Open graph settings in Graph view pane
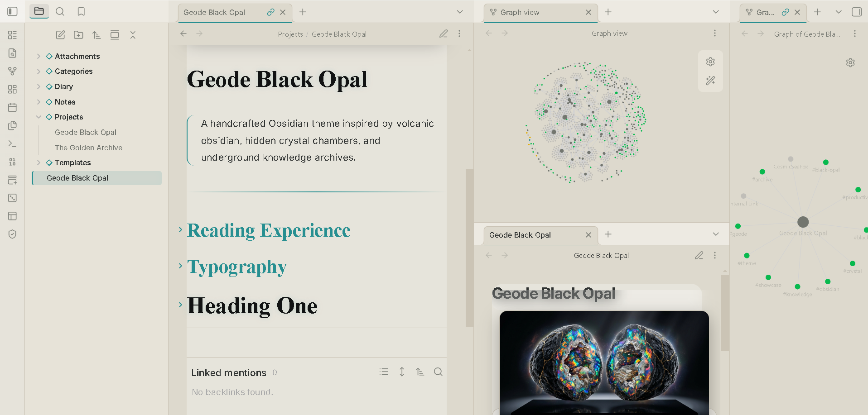 710,62
